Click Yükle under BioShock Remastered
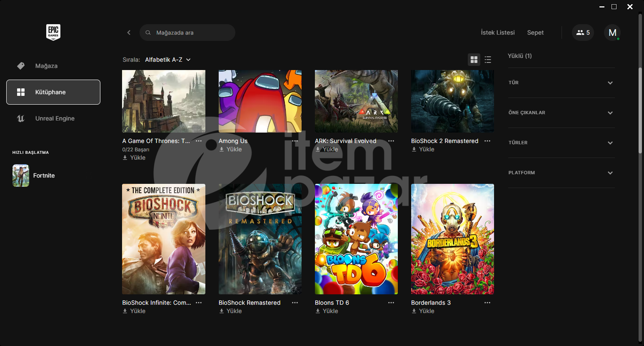 (x=230, y=311)
